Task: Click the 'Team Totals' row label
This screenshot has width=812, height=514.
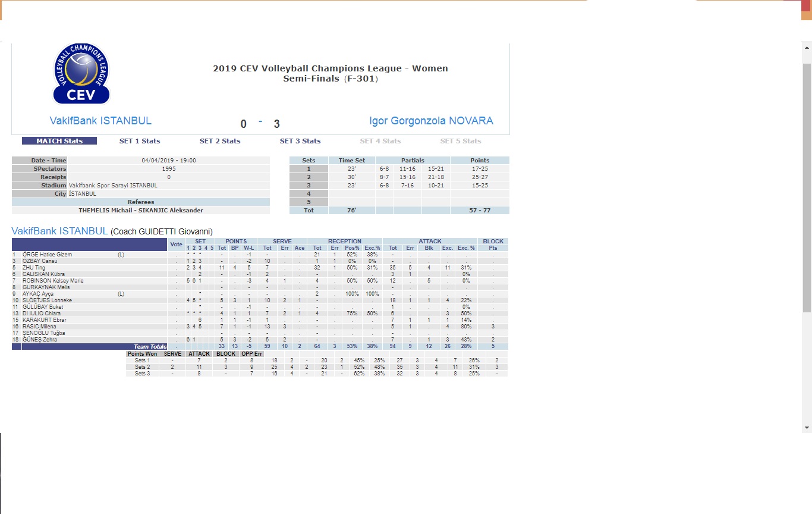Action: pos(150,346)
